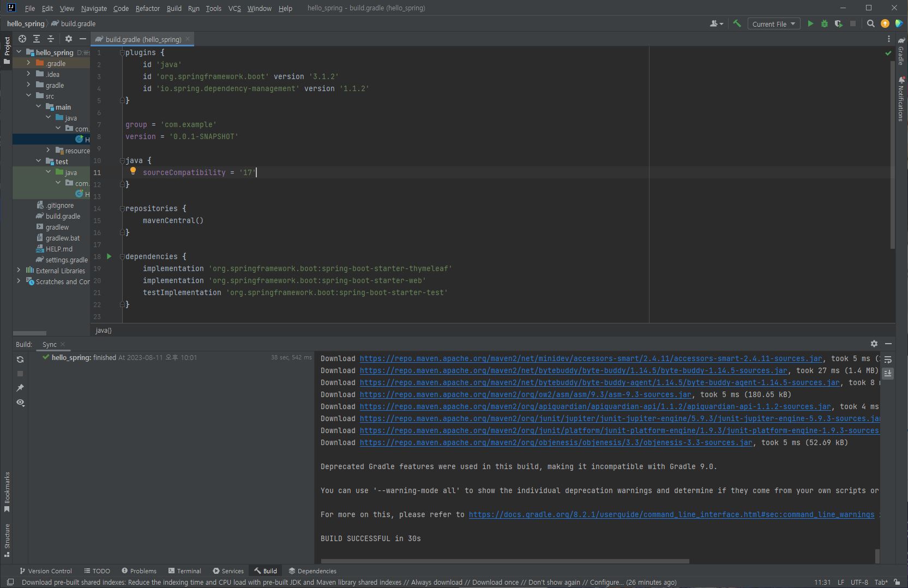The image size is (908, 588).
Task: Open Search Everywhere magnifier icon
Action: 870,23
